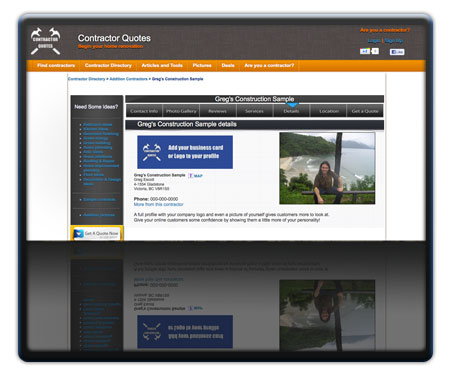454x369 pixels.
Task: Open the Services tab
Action: [x=254, y=111]
